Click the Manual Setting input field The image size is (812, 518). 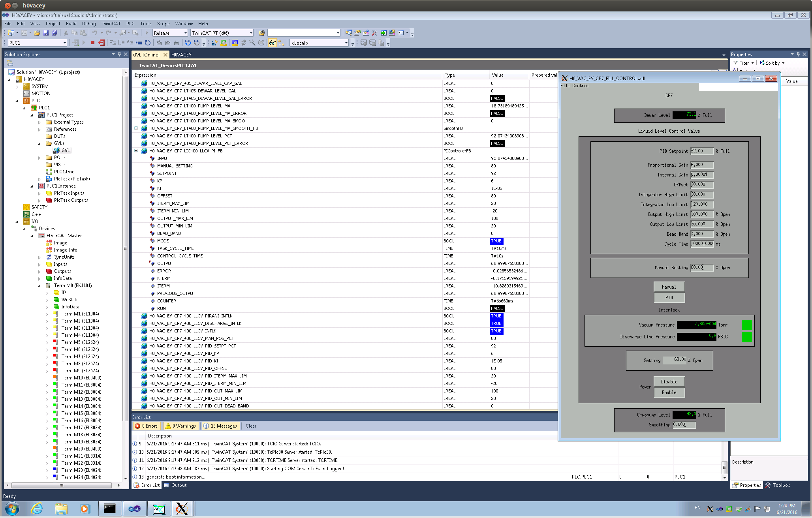coord(702,268)
